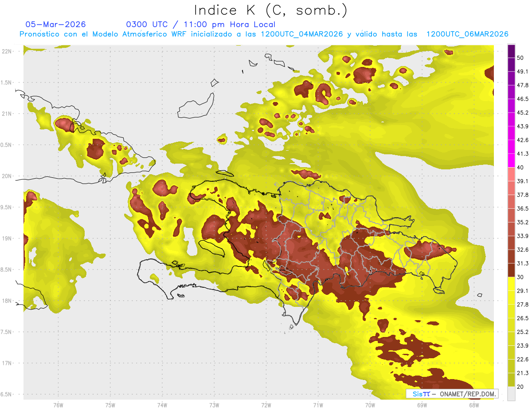
Task: Click the colorbar value "26.5"
Action: point(523,318)
